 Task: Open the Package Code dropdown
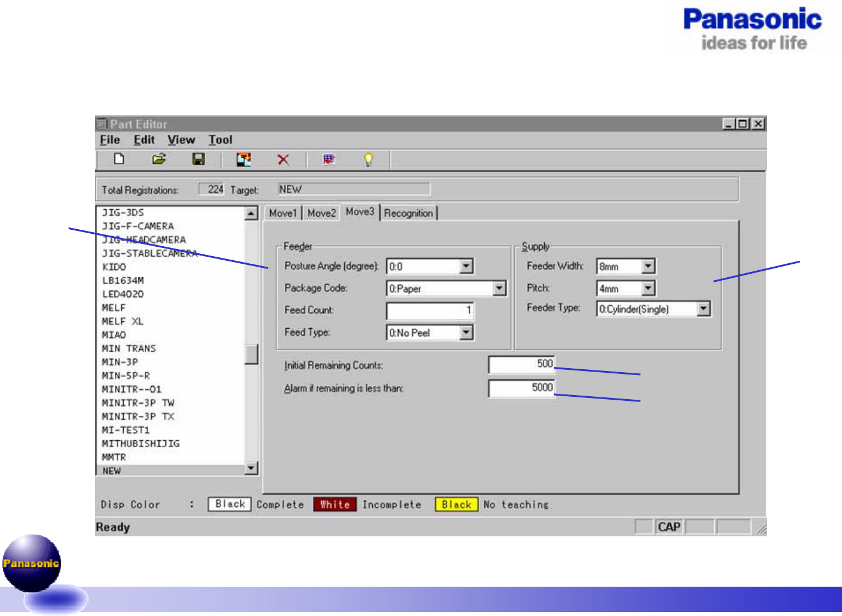coord(499,288)
